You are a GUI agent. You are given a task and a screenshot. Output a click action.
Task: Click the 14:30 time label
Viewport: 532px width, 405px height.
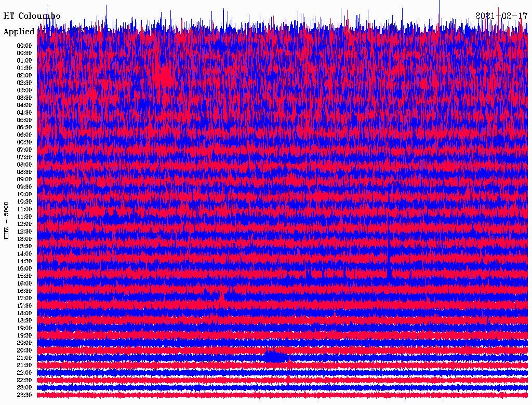click(x=24, y=261)
